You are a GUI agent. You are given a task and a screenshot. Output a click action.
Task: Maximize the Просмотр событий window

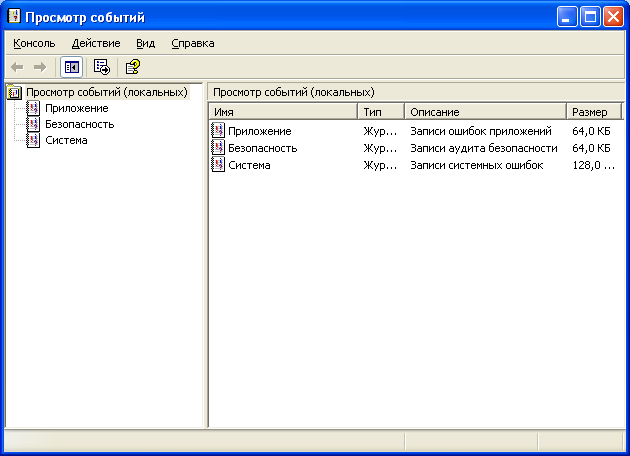590,17
